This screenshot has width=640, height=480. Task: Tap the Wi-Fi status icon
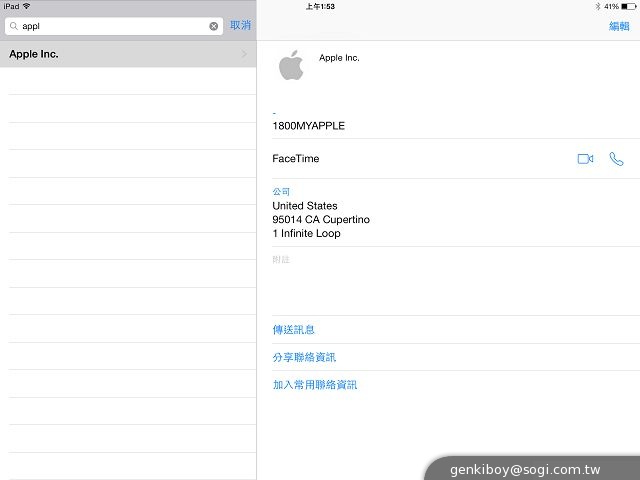27,6
